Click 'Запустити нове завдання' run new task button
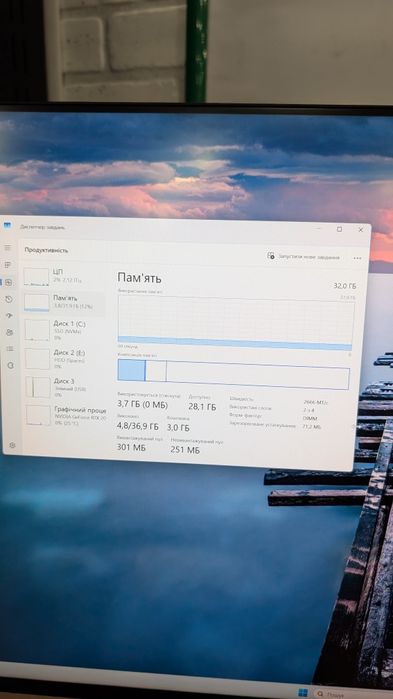 pyautogui.click(x=303, y=257)
